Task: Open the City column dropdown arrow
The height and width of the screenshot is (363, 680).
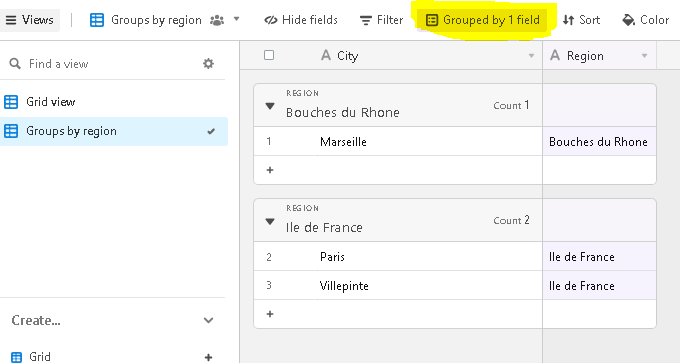Action: click(531, 56)
